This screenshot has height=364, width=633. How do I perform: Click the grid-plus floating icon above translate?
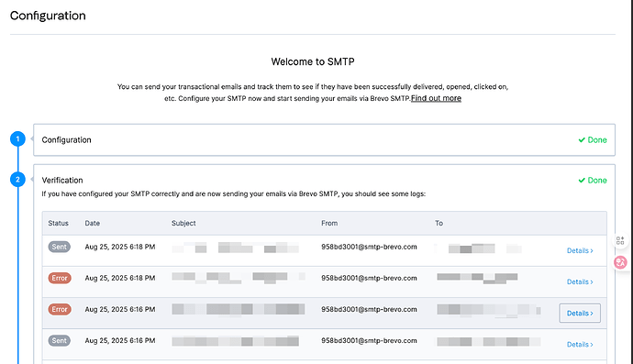click(x=620, y=240)
